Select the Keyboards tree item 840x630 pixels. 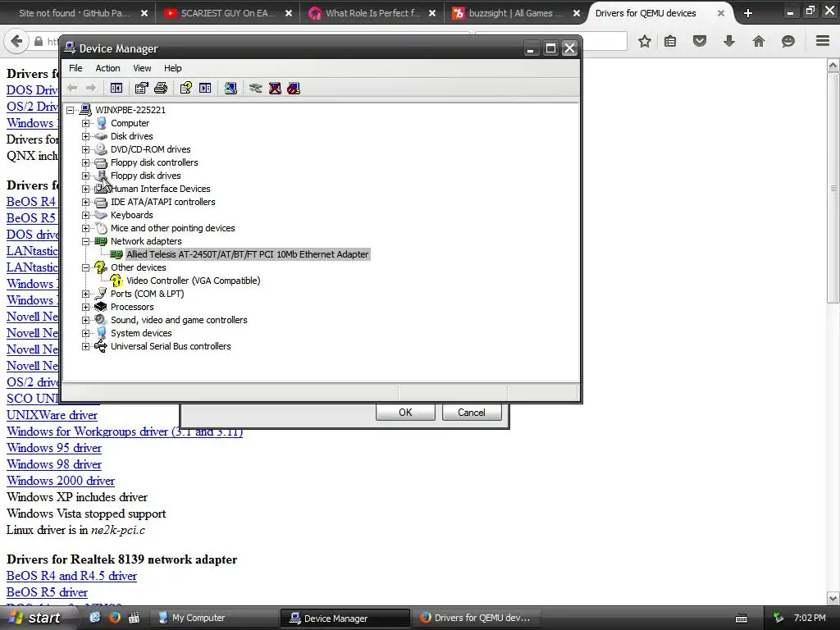point(132,216)
